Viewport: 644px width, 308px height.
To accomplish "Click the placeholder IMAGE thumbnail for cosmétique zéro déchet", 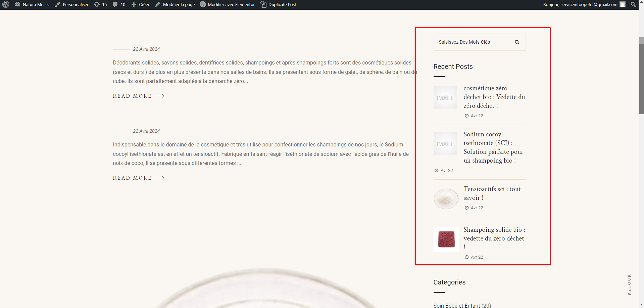I will tap(445, 97).
